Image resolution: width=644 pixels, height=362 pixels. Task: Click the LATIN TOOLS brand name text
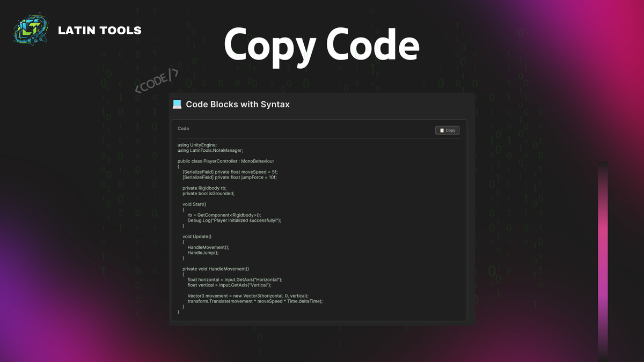pyautogui.click(x=100, y=30)
